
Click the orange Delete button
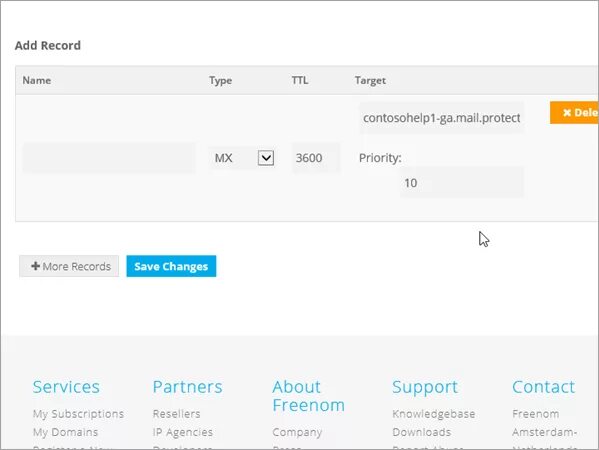574,113
